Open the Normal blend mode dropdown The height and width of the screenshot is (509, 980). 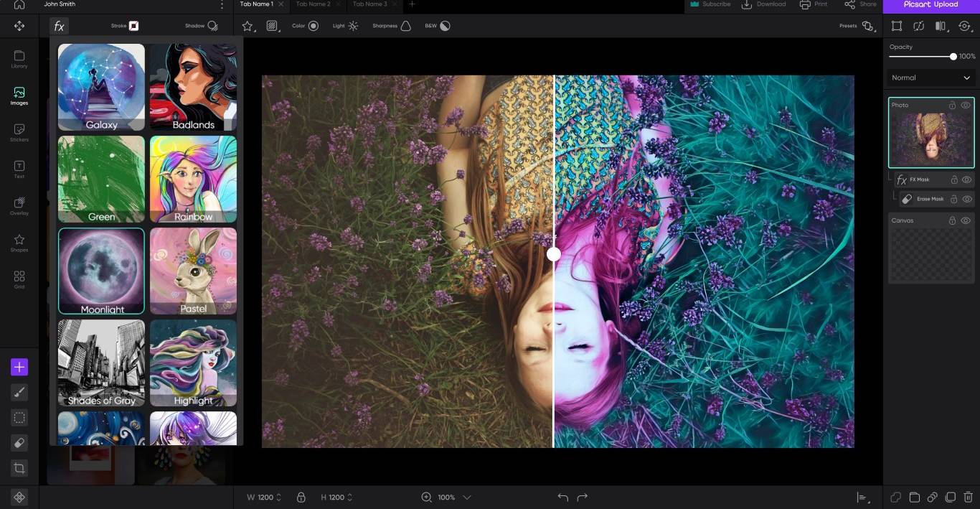[x=930, y=78]
